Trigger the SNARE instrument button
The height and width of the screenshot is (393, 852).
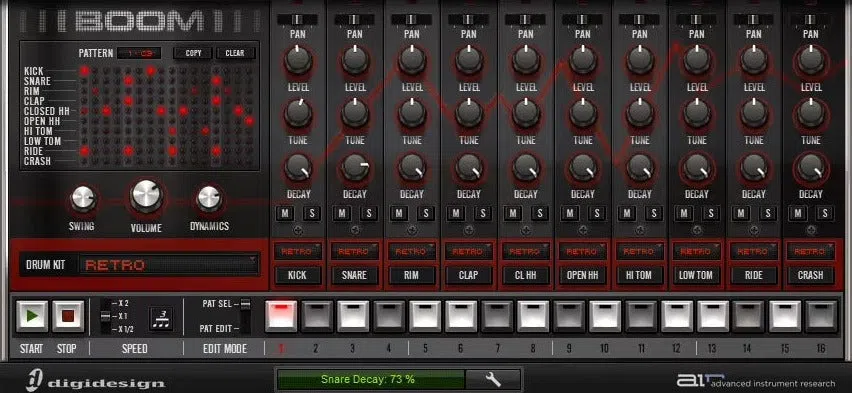(x=354, y=275)
